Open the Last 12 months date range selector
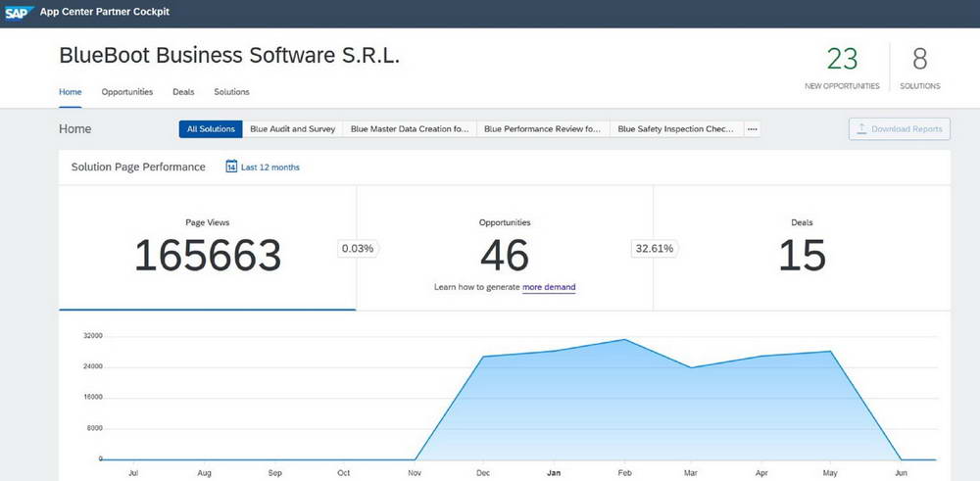Screen dimensions: 980x481 click(x=269, y=168)
